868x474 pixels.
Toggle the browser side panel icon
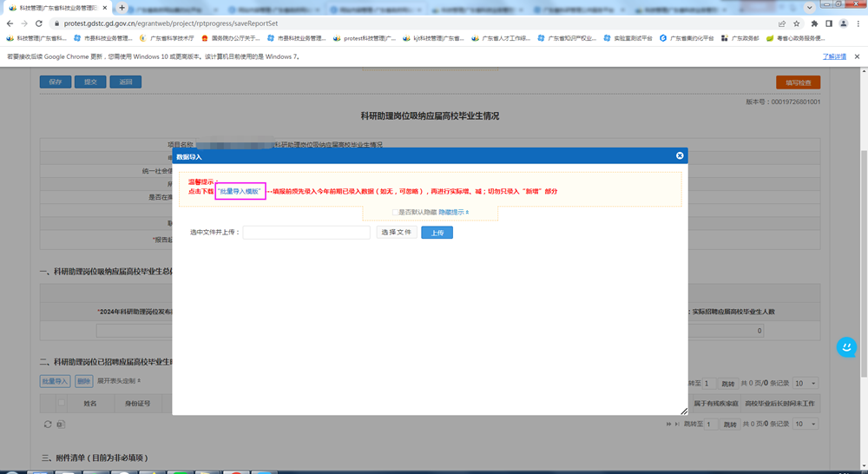point(829,23)
